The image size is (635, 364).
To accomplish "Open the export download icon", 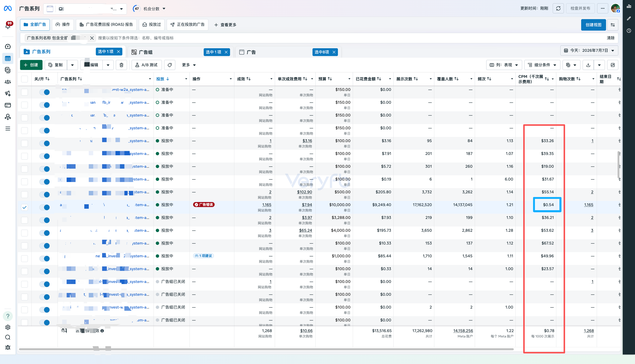I will click(588, 65).
